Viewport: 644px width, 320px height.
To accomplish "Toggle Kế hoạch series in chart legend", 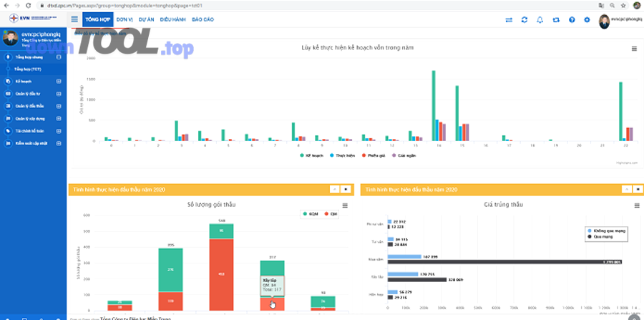I will (x=307, y=155).
